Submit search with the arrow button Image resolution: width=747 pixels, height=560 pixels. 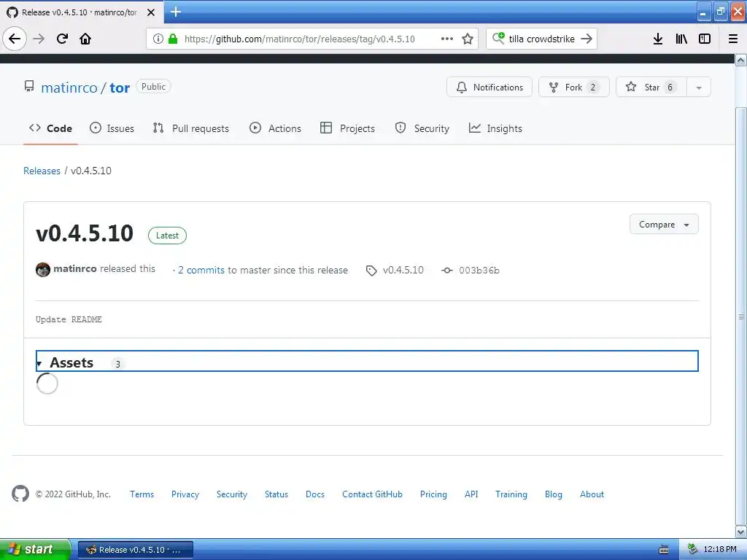point(587,39)
